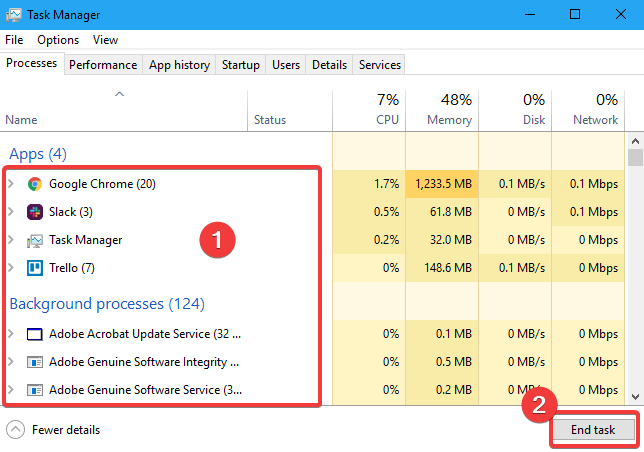Click the Task Manager title bar icon
Image resolution: width=644 pixels, height=452 pixels.
(x=13, y=15)
